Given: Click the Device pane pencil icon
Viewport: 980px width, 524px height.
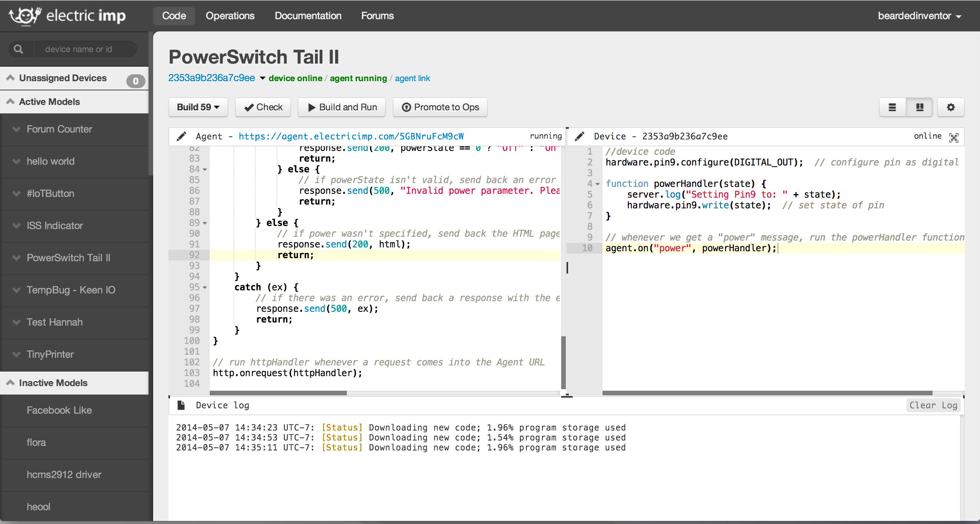Looking at the screenshot, I should click(580, 136).
